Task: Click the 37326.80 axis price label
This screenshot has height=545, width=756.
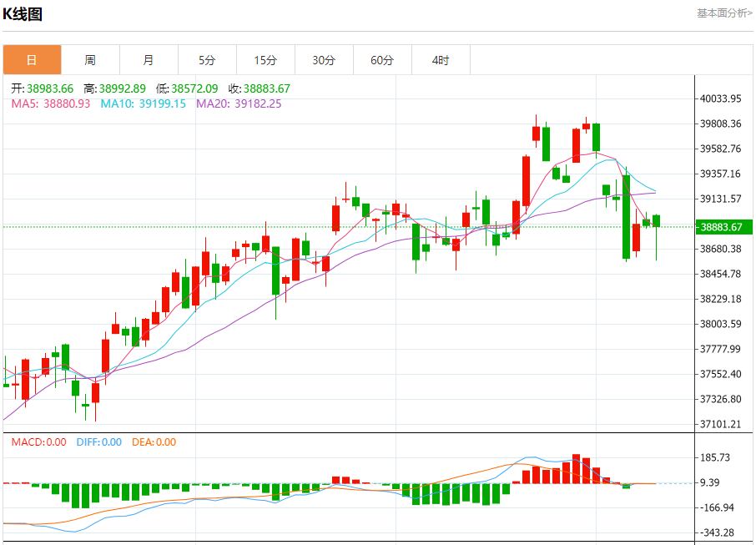Action: [721, 399]
